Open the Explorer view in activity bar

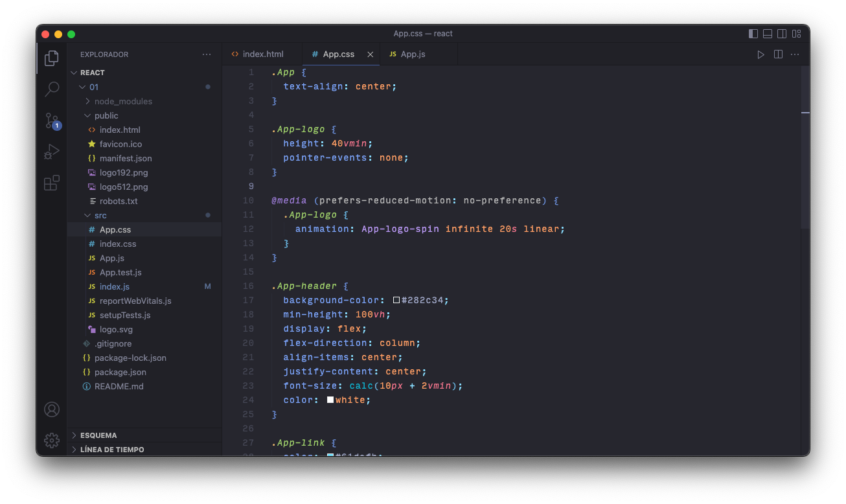(x=52, y=58)
